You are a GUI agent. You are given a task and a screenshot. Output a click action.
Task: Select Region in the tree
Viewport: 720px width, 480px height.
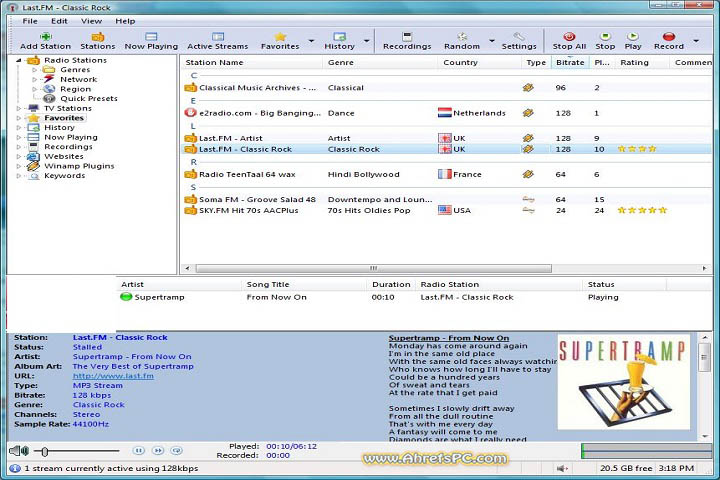(75, 89)
